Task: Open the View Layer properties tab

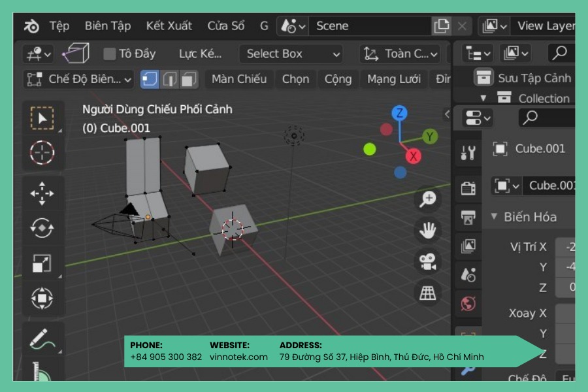Action: point(468,246)
